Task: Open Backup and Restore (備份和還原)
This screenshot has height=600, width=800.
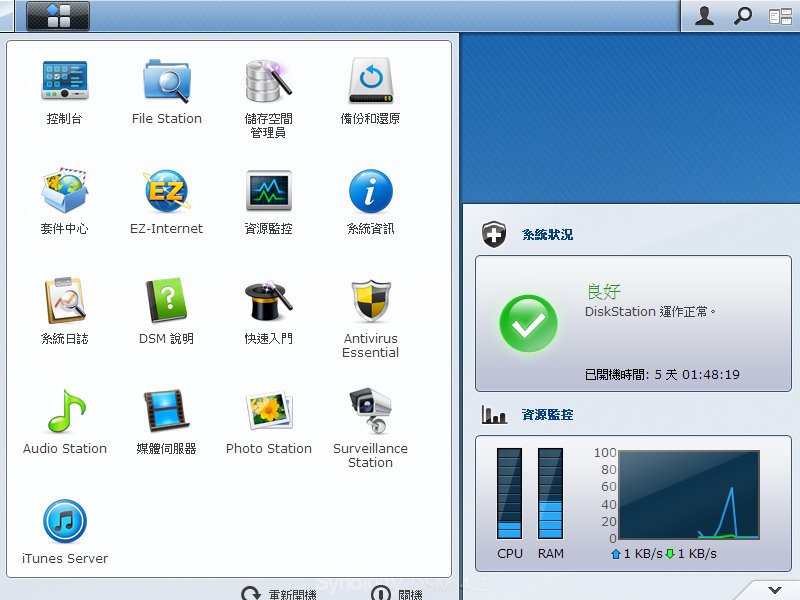Action: 370,80
